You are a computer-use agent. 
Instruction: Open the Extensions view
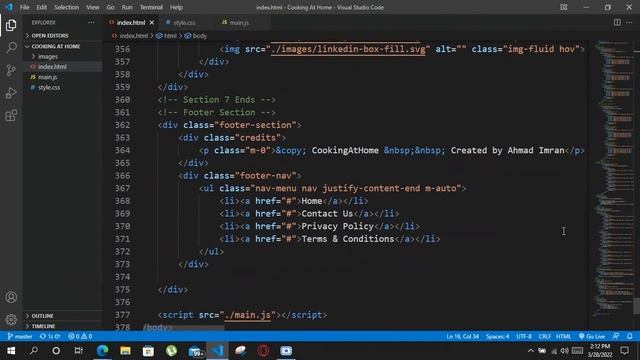[11, 116]
